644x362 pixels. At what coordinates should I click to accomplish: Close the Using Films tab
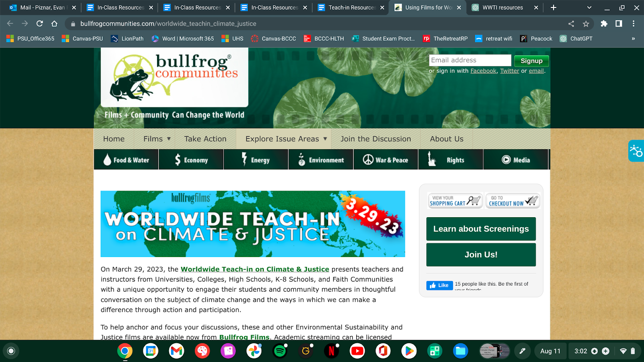pos(459,8)
